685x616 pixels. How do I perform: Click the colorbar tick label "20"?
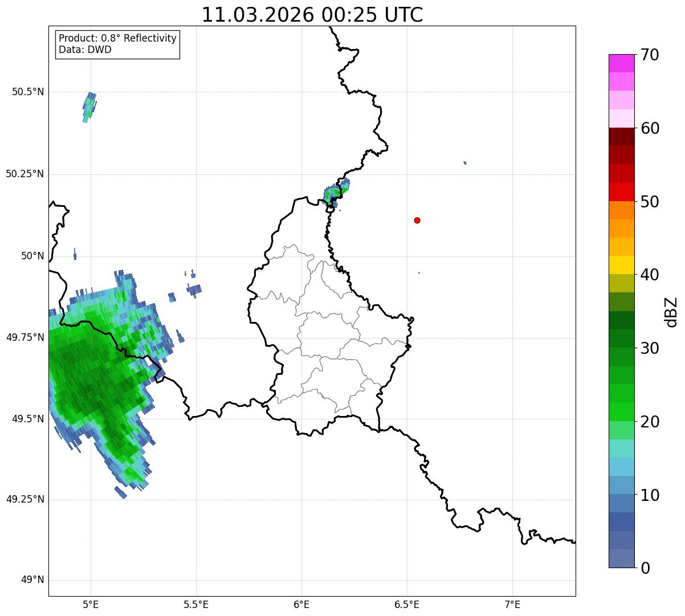click(650, 422)
